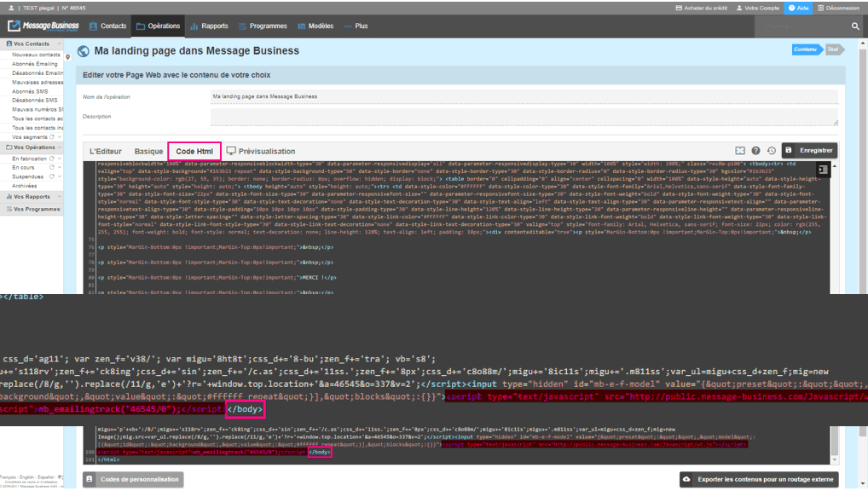Image resolution: width=868 pixels, height=491 pixels.
Task: Open Votre Compte link
Action: click(758, 8)
